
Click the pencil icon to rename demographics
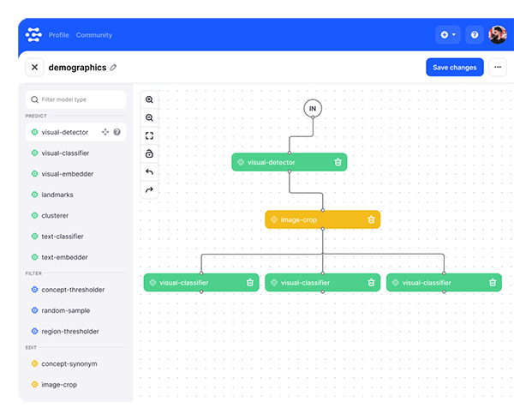coord(114,68)
